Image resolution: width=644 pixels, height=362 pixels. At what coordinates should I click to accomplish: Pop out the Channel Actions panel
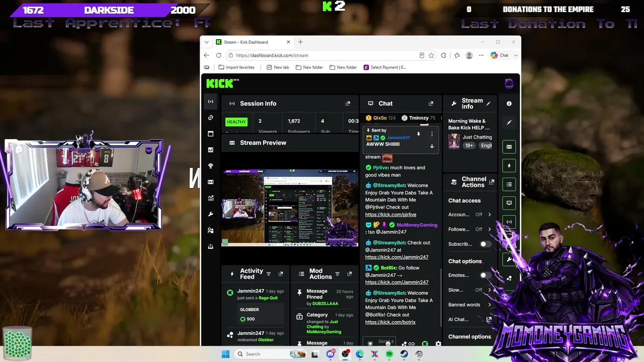[x=492, y=182]
